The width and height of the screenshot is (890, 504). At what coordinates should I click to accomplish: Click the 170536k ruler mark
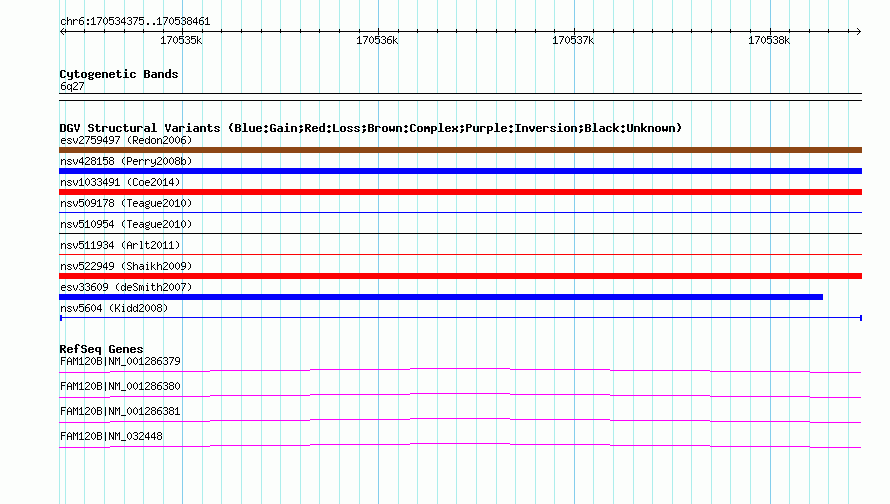(x=377, y=40)
